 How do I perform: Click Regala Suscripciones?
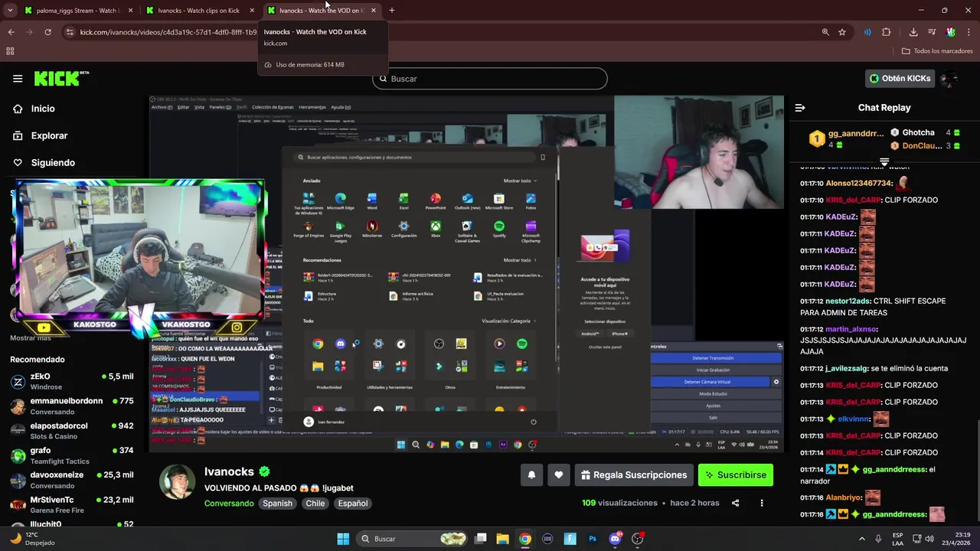point(634,474)
